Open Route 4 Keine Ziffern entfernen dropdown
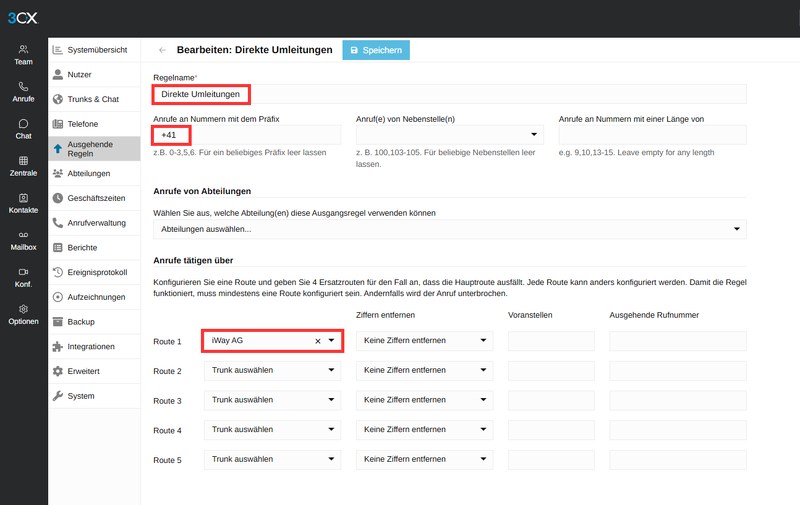 tap(424, 430)
